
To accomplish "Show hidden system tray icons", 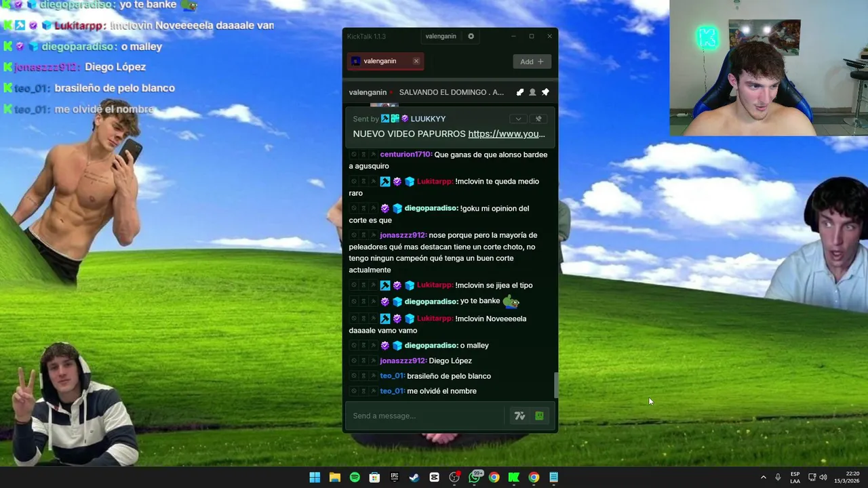I will [x=764, y=477].
